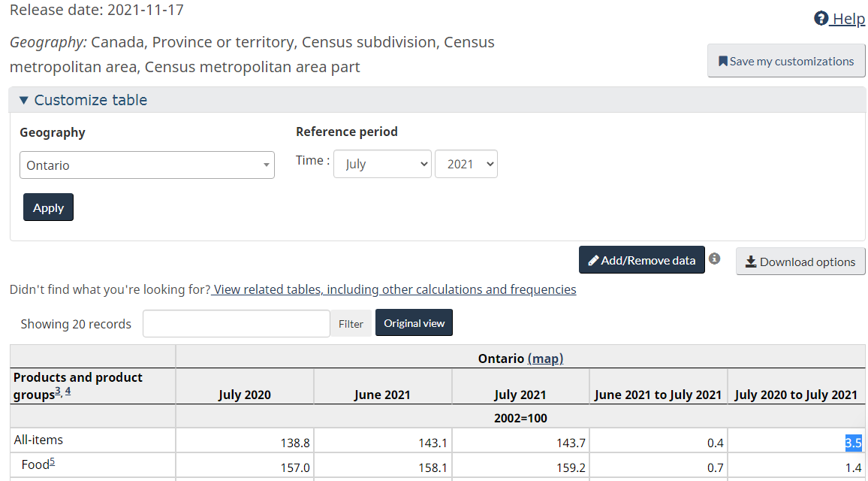This screenshot has height=481, width=868.
Task: Collapse the Customize table section
Action: pos(83,100)
